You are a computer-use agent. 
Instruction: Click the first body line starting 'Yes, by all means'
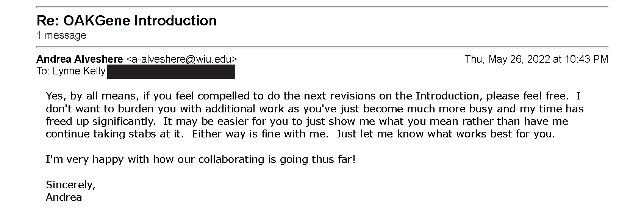[x=313, y=96]
